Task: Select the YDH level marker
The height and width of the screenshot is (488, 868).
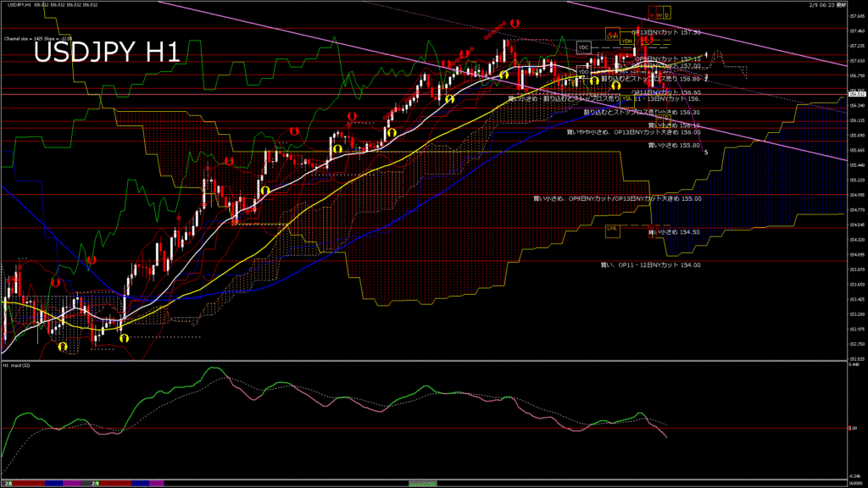Action: (x=626, y=40)
